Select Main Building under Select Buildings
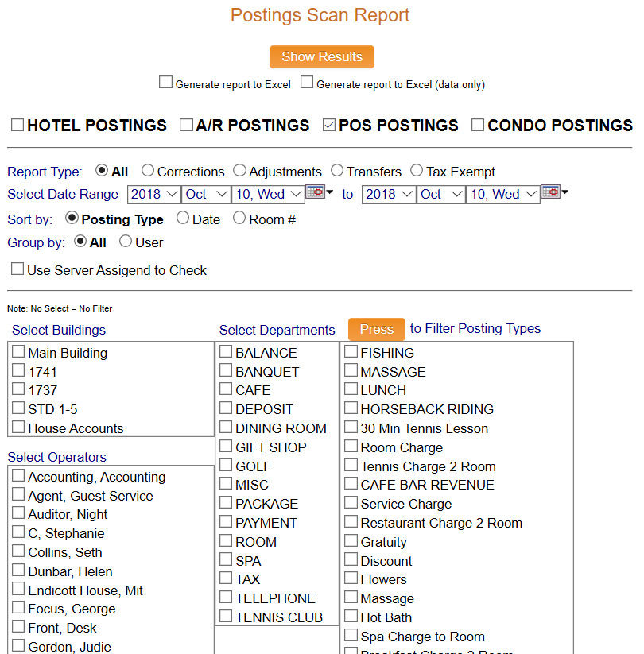Image resolution: width=644 pixels, height=654 pixels. pos(17,353)
